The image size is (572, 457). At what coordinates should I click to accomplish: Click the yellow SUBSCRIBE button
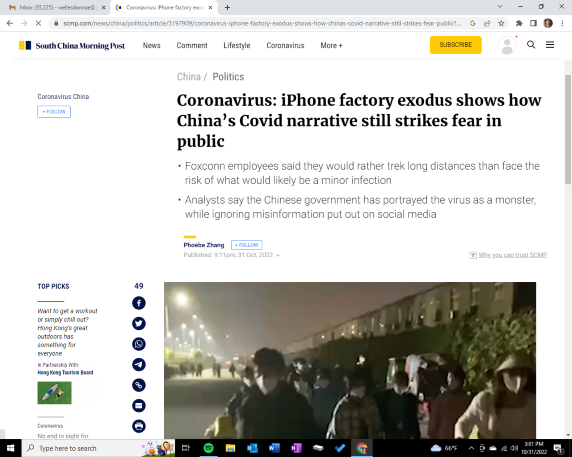pos(456,45)
